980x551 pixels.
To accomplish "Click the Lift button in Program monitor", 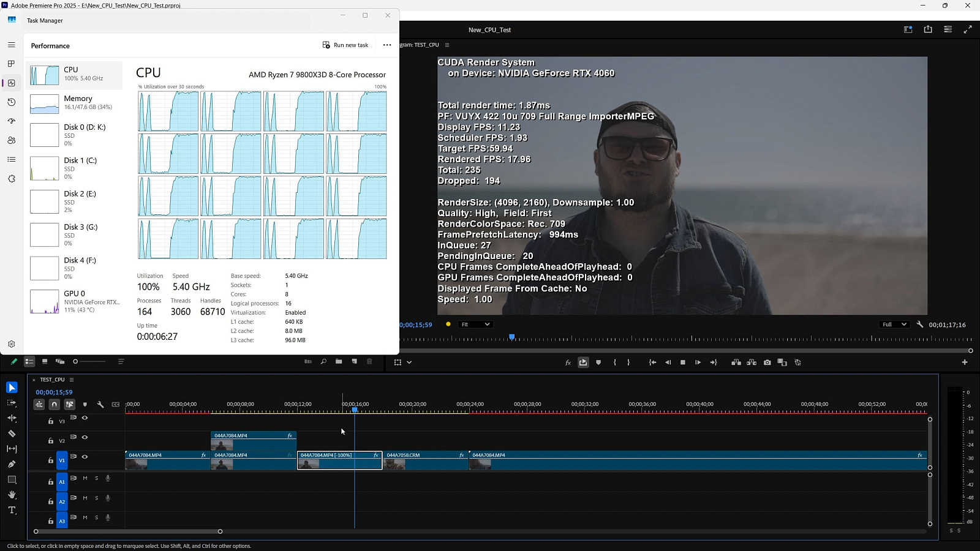I will pos(736,362).
